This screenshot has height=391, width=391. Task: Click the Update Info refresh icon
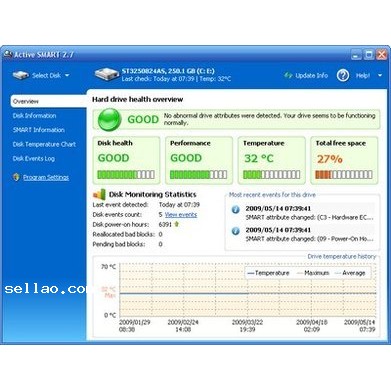click(288, 75)
